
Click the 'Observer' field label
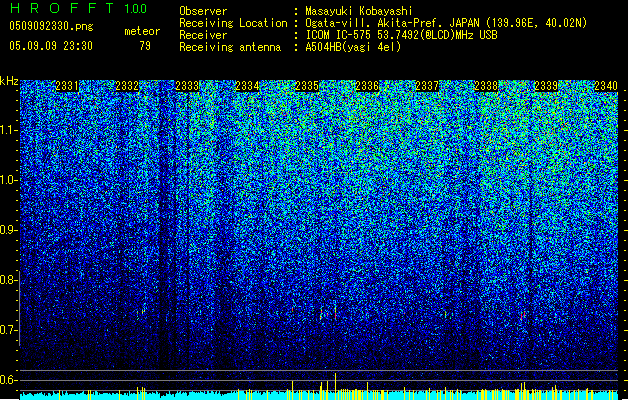coord(203,11)
